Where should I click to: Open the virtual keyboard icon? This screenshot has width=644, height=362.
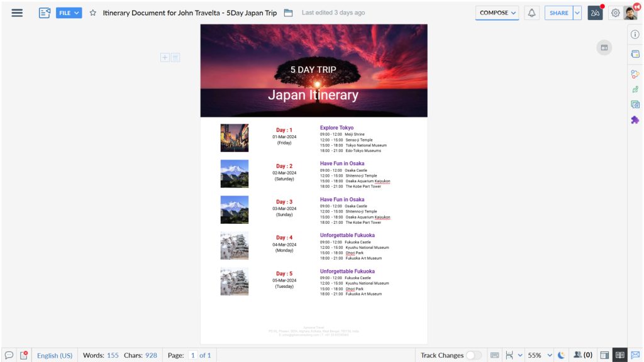[494, 355]
